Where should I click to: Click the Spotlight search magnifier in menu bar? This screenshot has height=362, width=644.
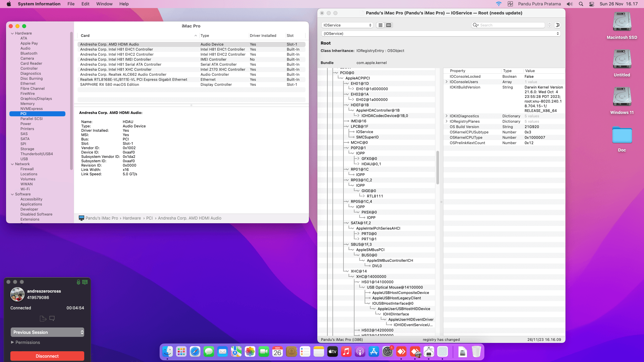(581, 4)
